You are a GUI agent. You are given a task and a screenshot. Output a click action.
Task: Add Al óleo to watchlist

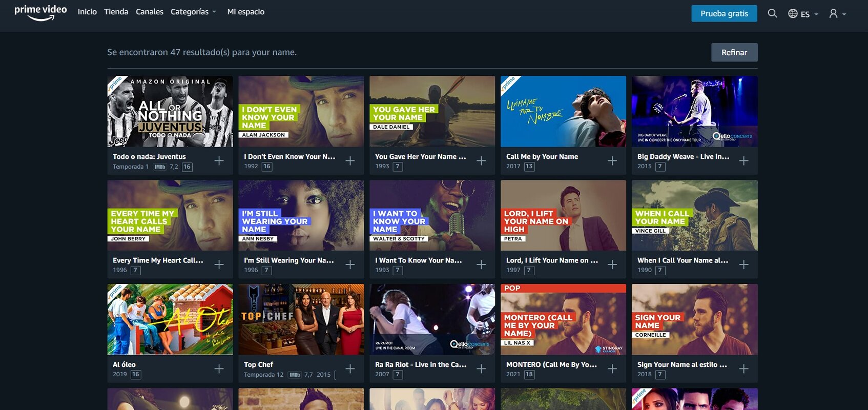(219, 369)
